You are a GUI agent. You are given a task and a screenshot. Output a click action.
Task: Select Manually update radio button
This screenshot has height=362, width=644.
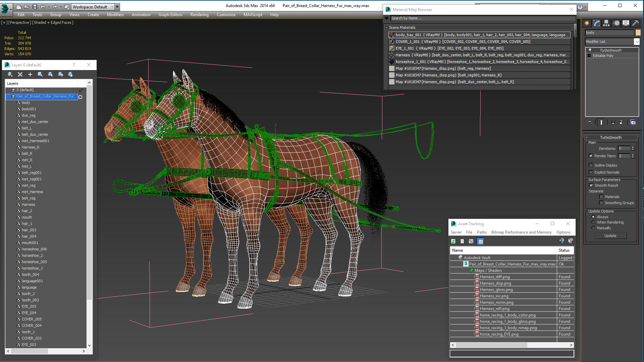pos(593,228)
